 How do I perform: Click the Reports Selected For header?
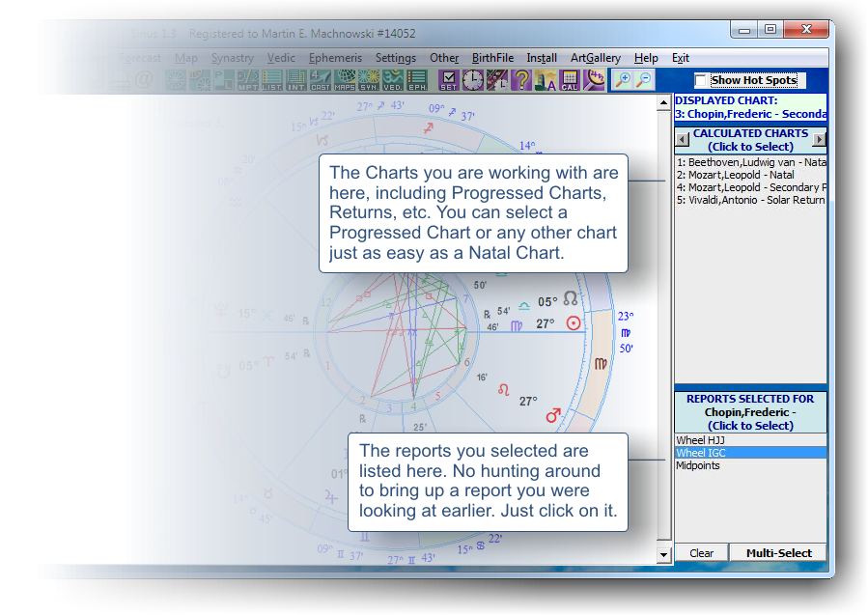click(750, 412)
